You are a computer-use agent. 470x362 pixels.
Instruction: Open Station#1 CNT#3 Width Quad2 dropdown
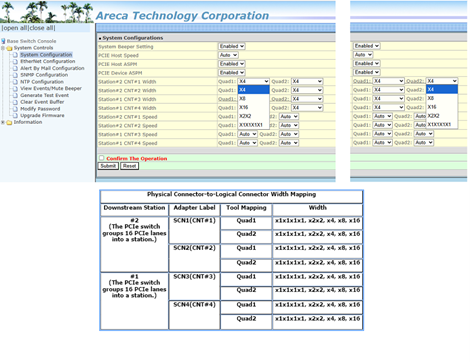coord(307,99)
